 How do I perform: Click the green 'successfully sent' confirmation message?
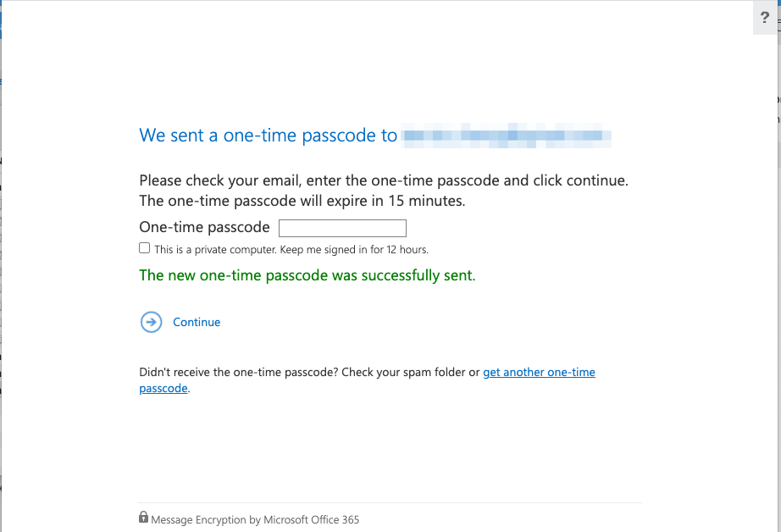click(307, 275)
